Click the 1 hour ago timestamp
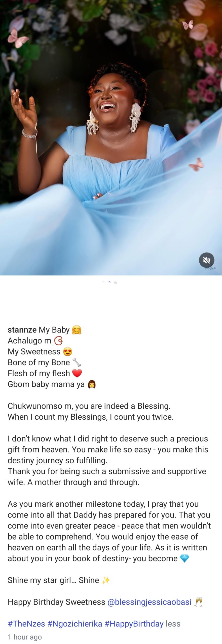This screenshot has width=222, height=644. [25, 637]
